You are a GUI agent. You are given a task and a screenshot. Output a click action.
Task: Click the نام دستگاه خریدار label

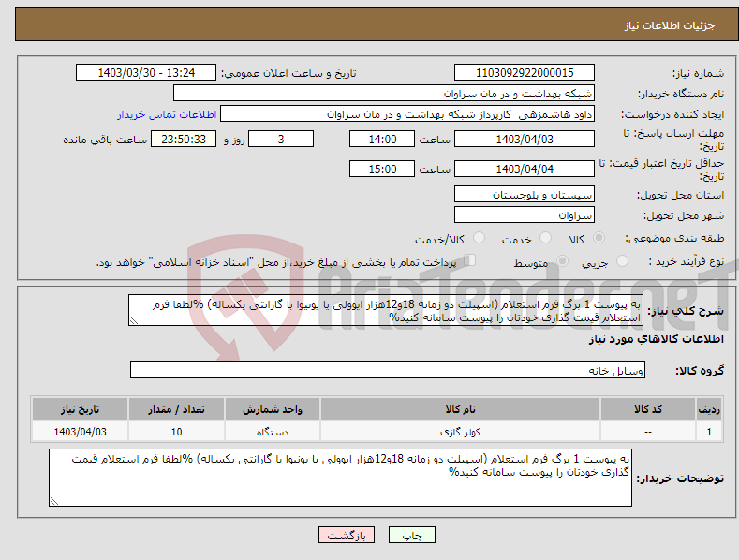(681, 94)
